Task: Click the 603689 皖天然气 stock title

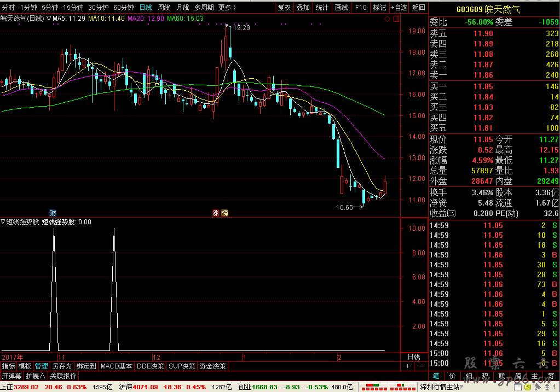Action: pos(488,9)
